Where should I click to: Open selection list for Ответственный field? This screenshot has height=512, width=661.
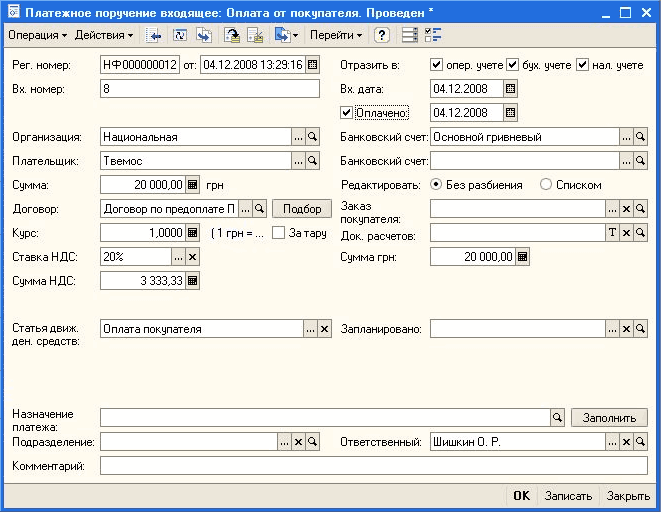611,441
